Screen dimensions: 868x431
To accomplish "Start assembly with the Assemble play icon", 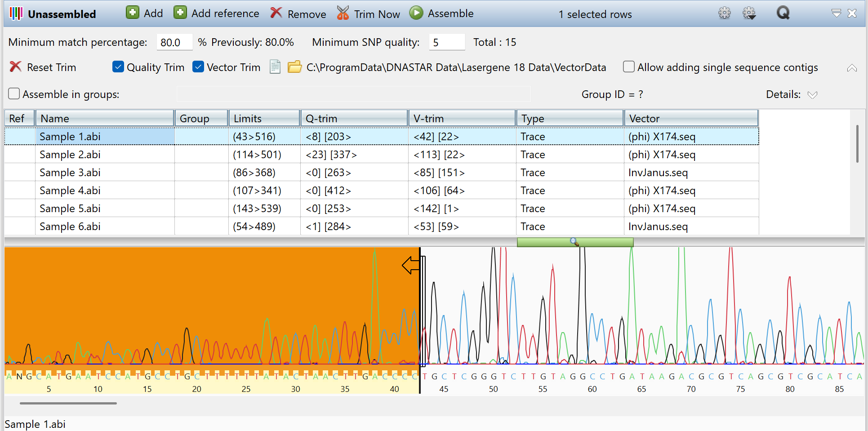I will [417, 13].
